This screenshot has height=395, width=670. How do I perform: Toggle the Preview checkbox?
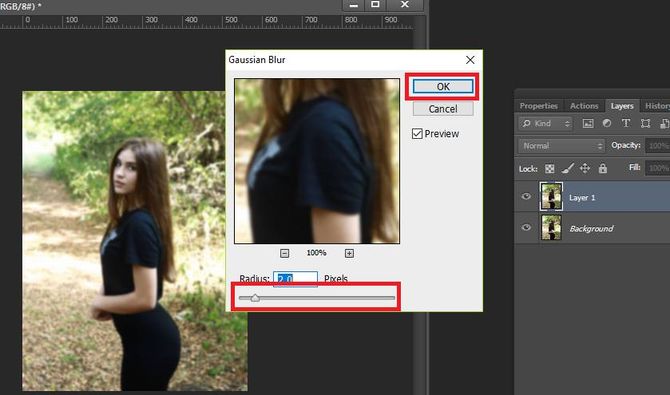(417, 134)
